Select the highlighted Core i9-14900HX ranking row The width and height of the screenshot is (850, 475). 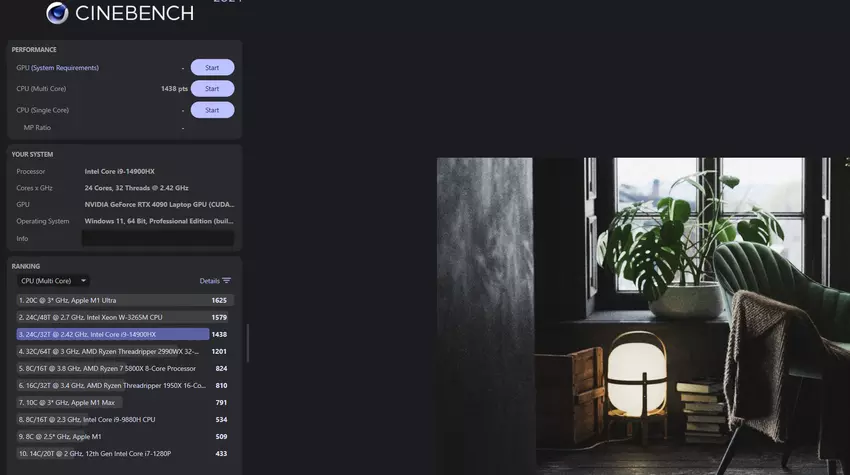112,334
